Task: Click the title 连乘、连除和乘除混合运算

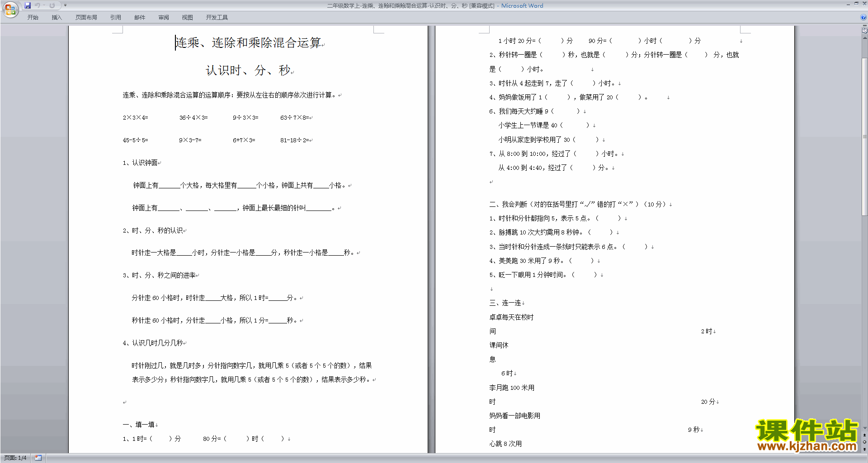Action: 248,43
